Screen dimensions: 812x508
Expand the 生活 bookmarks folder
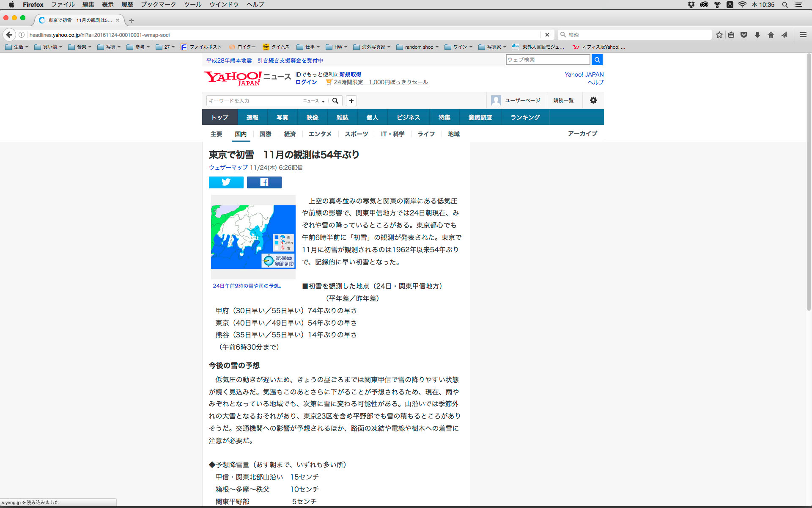click(17, 47)
